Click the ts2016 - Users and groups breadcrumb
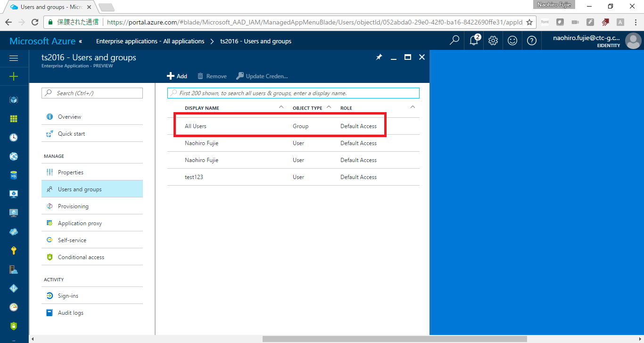Viewport: 644px width, 343px height. [x=256, y=41]
